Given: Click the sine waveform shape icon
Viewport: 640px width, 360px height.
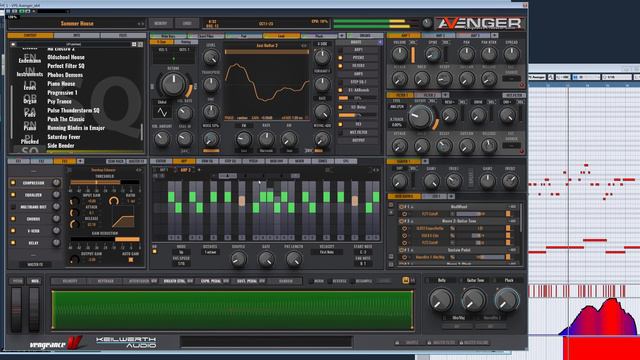Looking at the screenshot, I should (162, 112).
